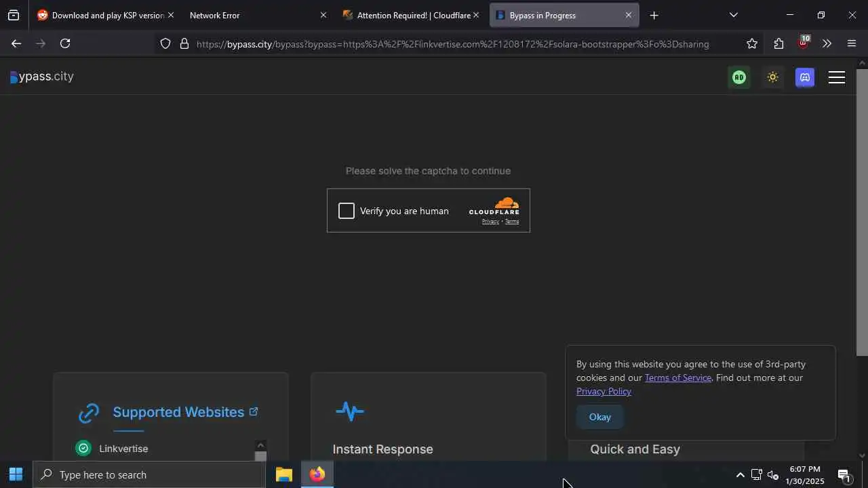Image resolution: width=868 pixels, height=488 pixels.
Task: Open the notification center icon
Action: pos(845,475)
